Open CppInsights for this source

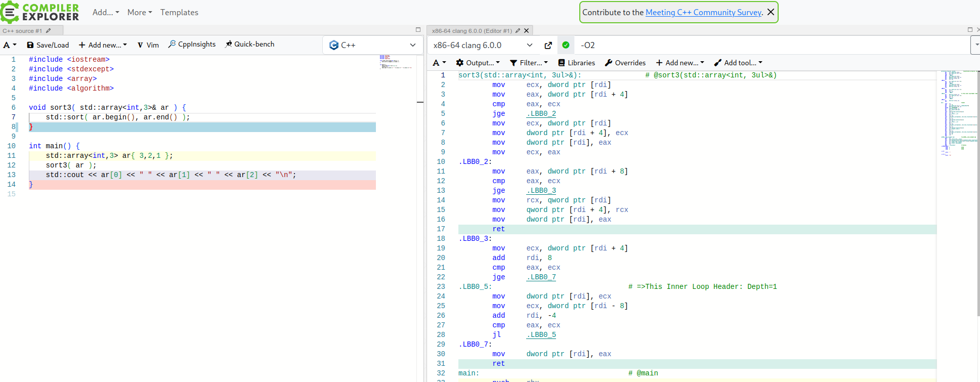click(x=192, y=44)
